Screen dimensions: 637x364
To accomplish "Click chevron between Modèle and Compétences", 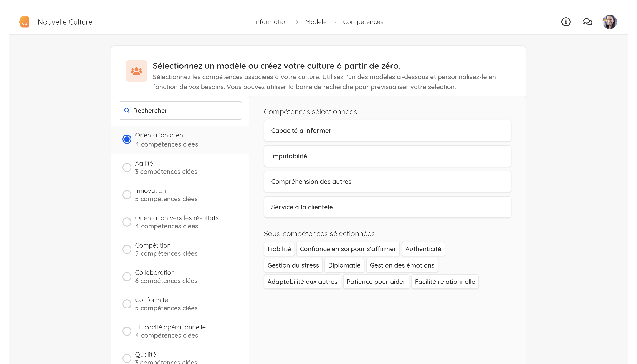I will click(x=335, y=22).
